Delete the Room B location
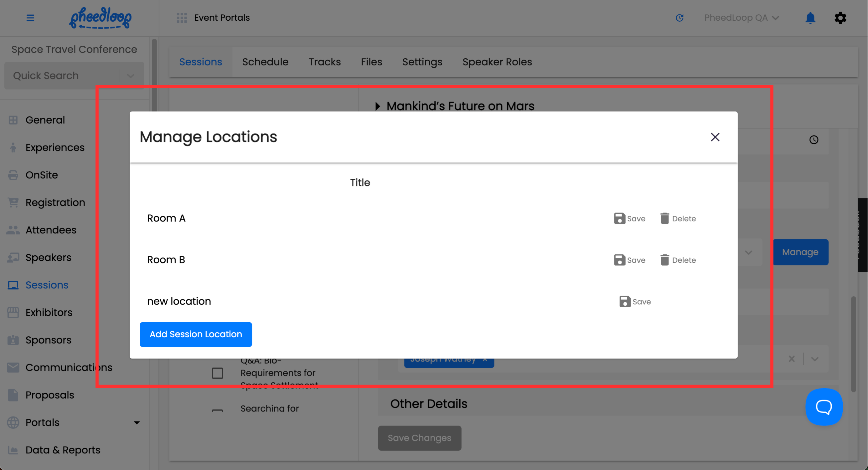 (x=678, y=260)
